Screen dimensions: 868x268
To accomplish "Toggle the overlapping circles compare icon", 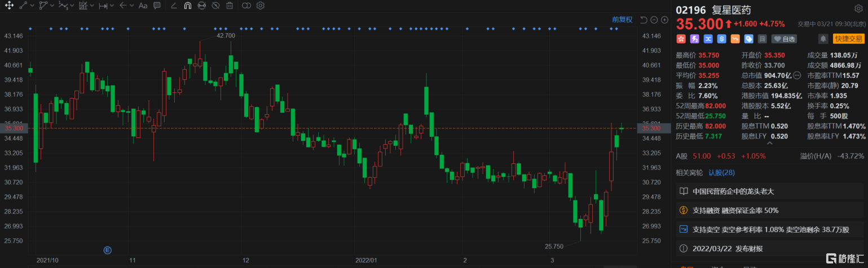I will (246, 6).
